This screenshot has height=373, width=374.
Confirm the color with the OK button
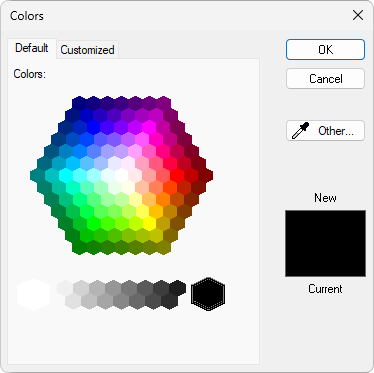pyautogui.click(x=325, y=50)
